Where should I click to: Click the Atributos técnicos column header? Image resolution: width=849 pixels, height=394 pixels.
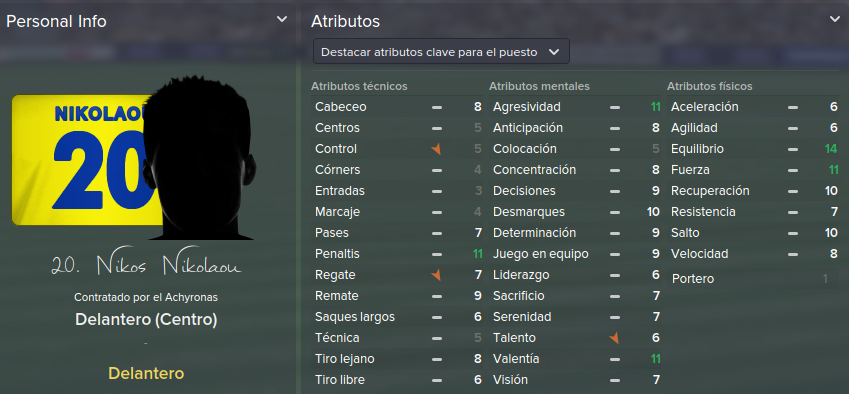point(359,86)
